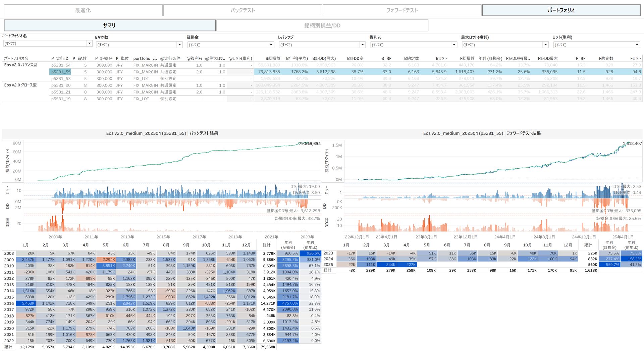Open the バックテスト tab

[243, 10]
